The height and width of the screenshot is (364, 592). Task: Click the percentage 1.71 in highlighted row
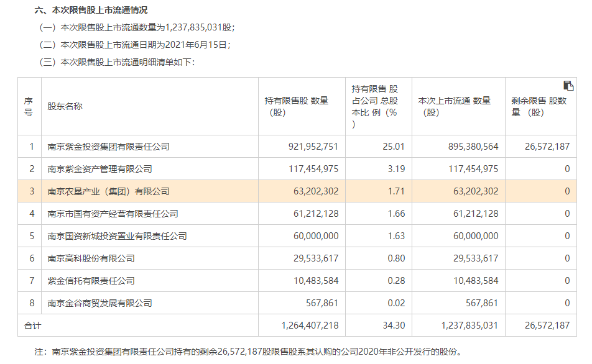click(x=396, y=191)
